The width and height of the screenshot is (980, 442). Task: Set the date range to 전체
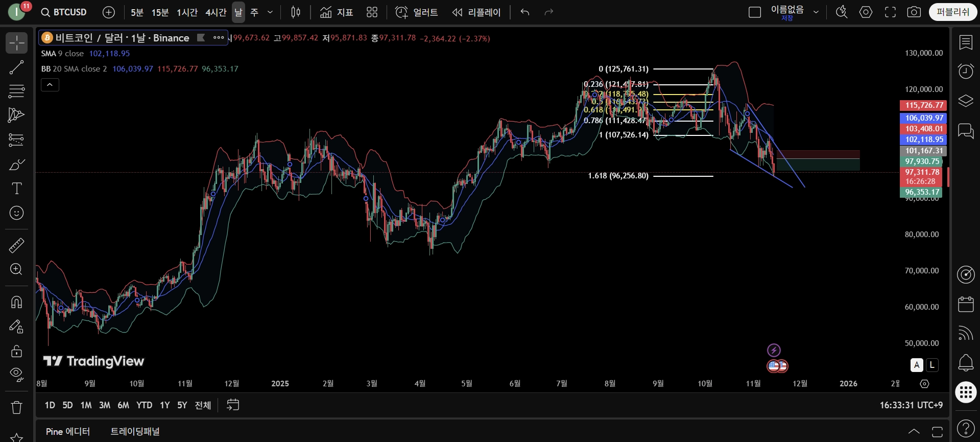click(203, 405)
